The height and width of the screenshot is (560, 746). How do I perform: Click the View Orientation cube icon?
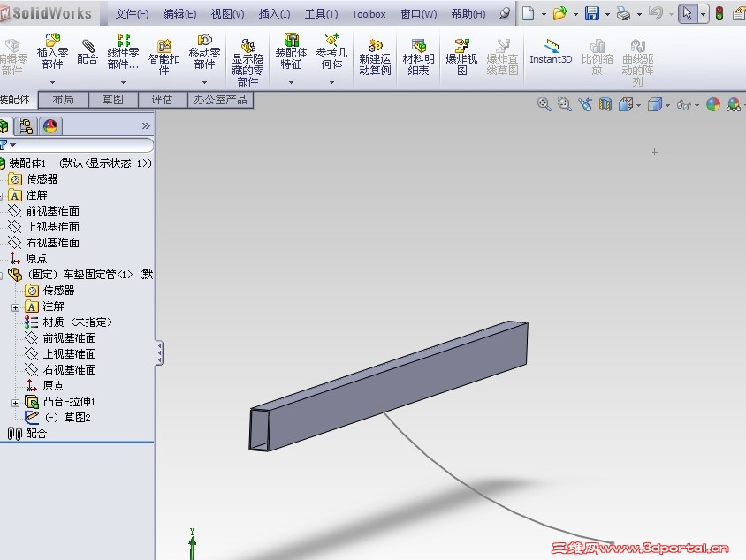[x=626, y=104]
